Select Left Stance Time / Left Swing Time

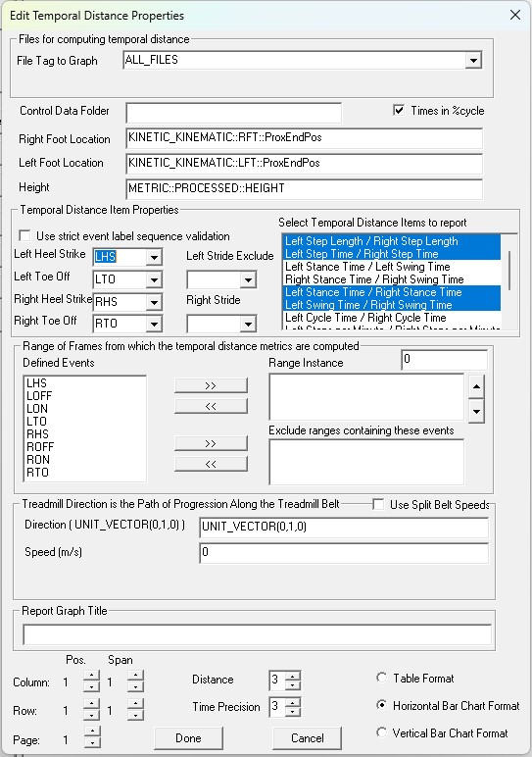(392, 267)
